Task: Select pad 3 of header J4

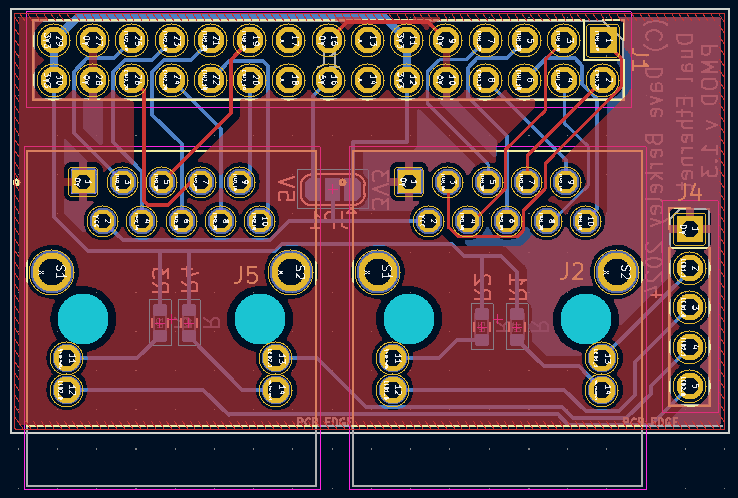Action: pyautogui.click(x=689, y=307)
